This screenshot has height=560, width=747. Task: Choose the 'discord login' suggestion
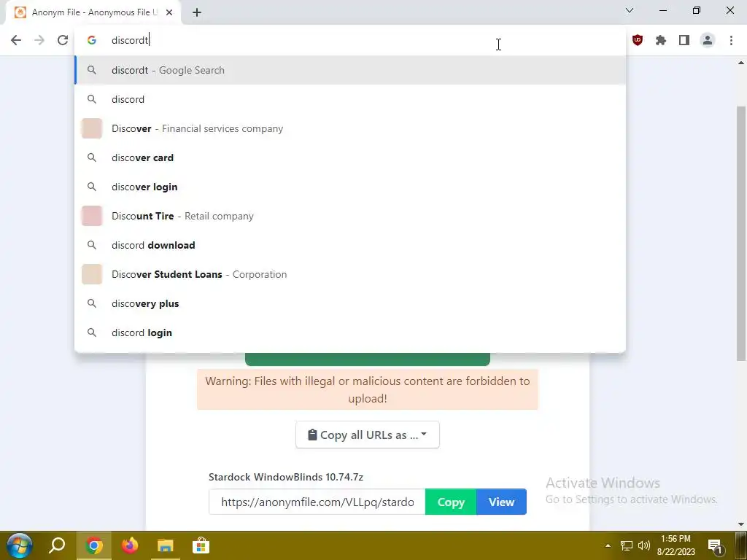point(350,332)
